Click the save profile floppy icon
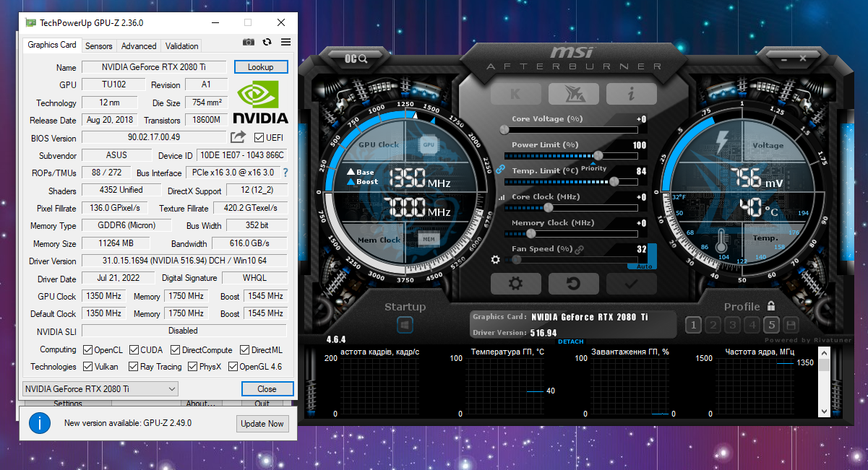868x470 pixels. click(791, 325)
